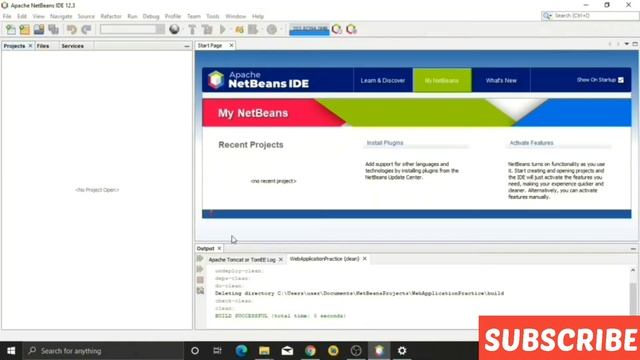Switch to Apache Tomcat or TomEE Log tab
Screen dimensions: 640x360
coord(242,260)
